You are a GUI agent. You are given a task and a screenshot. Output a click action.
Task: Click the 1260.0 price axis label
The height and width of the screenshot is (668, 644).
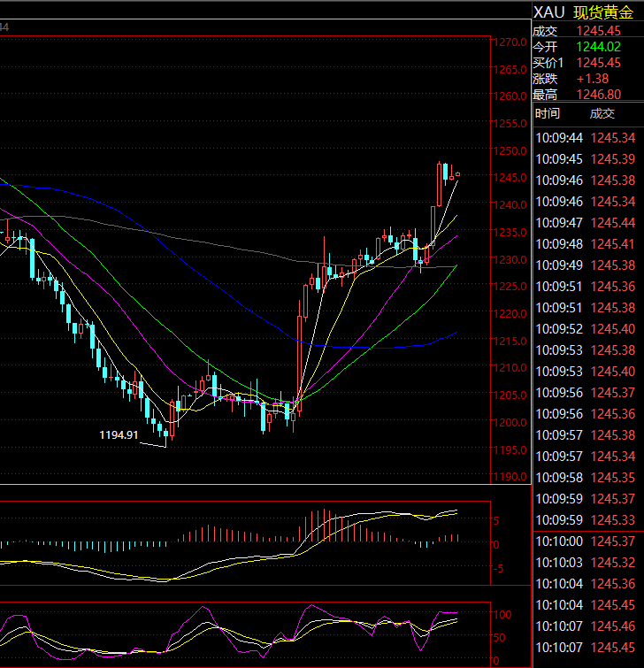point(510,96)
